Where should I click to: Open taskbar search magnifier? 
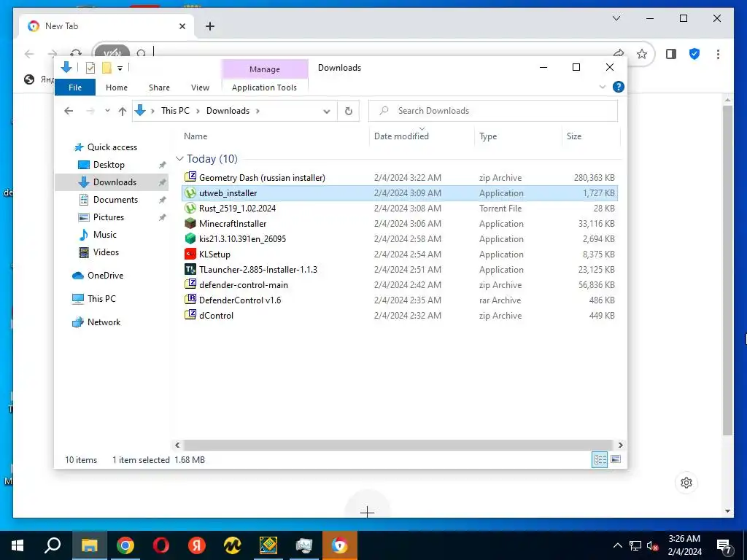coord(53,545)
